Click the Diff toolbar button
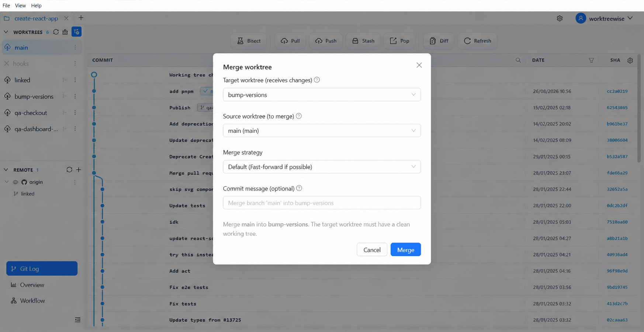644x332 pixels. click(439, 41)
